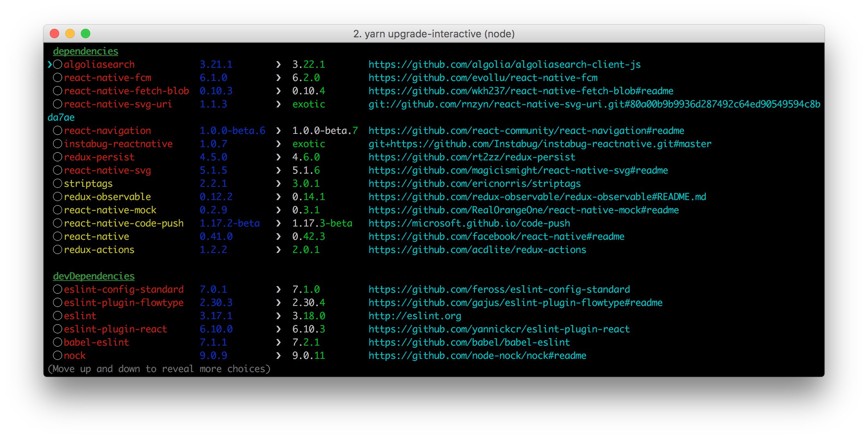Open algoliasearch-client-js GitHub URL

click(x=504, y=65)
